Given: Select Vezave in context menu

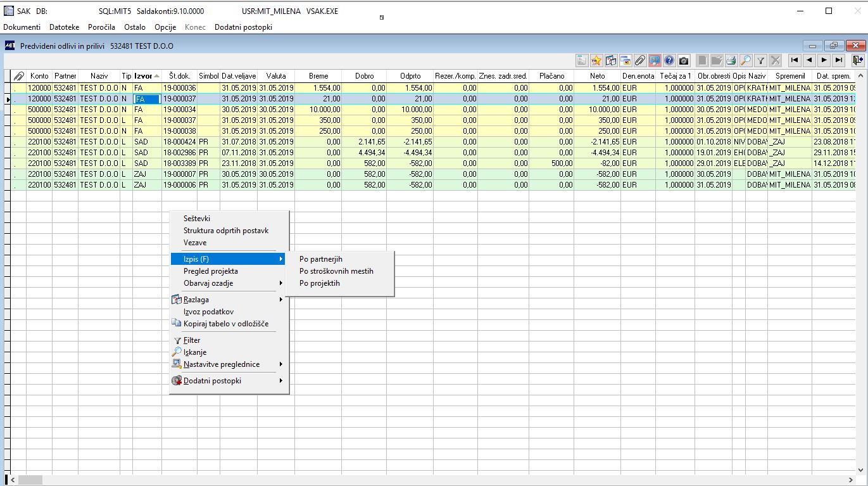Looking at the screenshot, I should point(229,243).
